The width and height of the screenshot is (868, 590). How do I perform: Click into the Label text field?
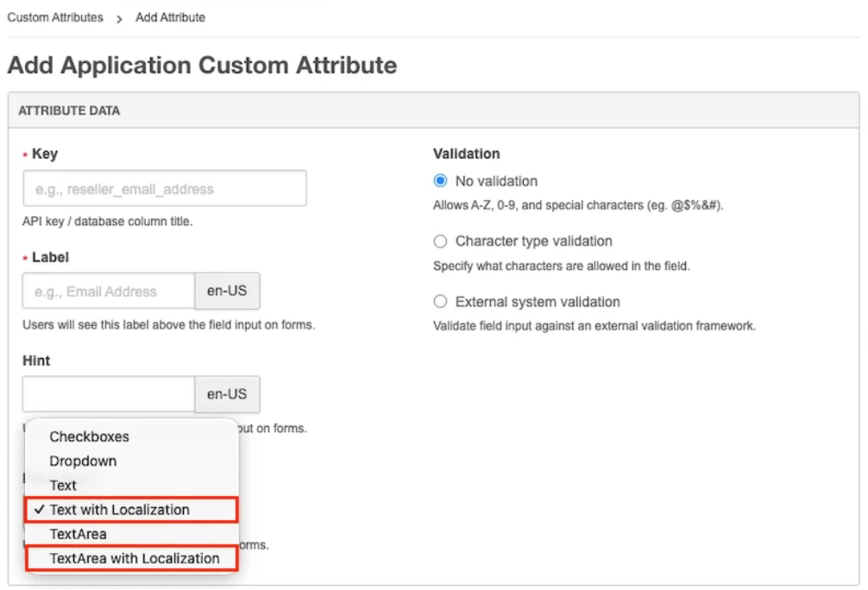109,292
